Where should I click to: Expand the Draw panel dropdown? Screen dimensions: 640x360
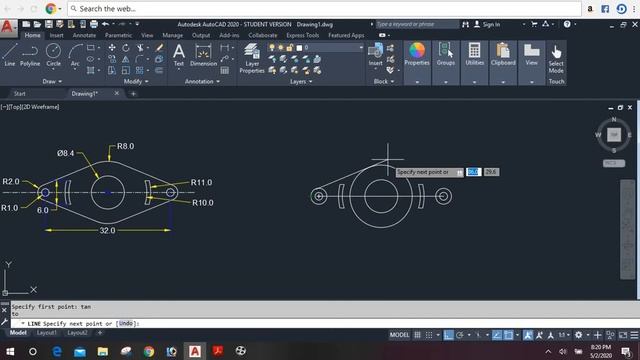52,82
